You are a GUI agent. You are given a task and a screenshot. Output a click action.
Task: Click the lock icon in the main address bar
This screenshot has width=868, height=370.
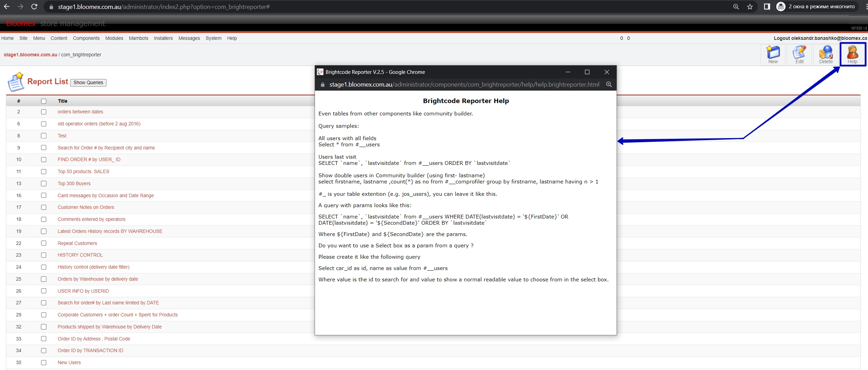(51, 7)
